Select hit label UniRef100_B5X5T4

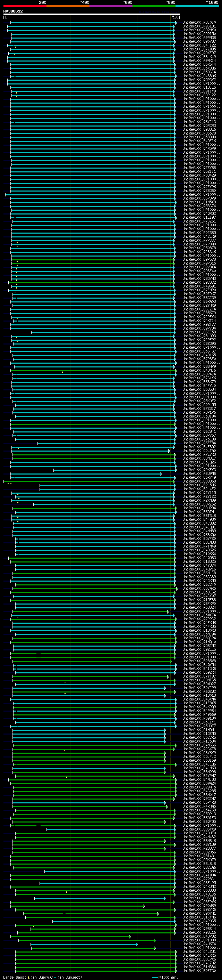click(199, 64)
